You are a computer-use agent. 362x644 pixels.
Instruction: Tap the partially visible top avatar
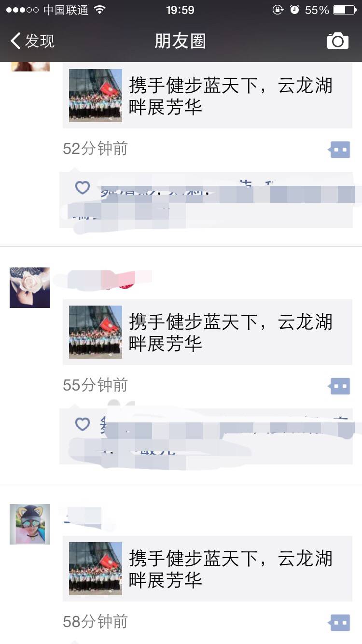coord(30,67)
